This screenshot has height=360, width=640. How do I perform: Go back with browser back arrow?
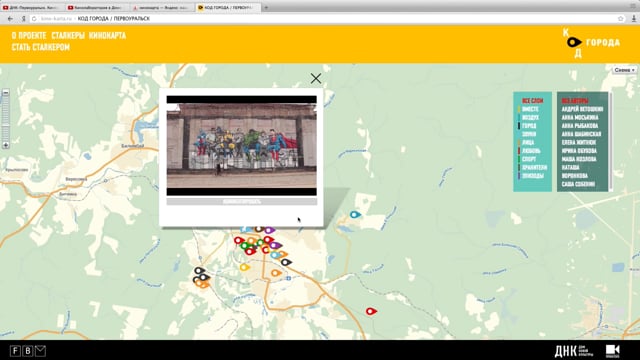10,19
